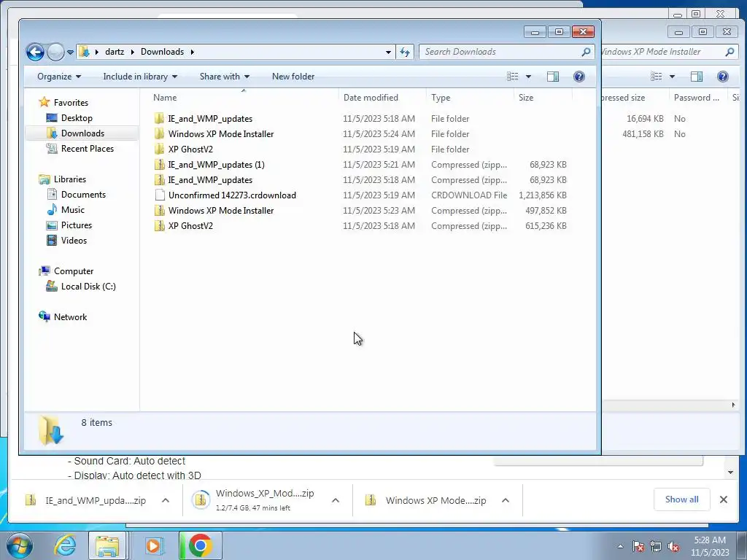The width and height of the screenshot is (747, 560).
Task: Select IE_and_WMP_updates file folder icon
Action: tap(160, 119)
